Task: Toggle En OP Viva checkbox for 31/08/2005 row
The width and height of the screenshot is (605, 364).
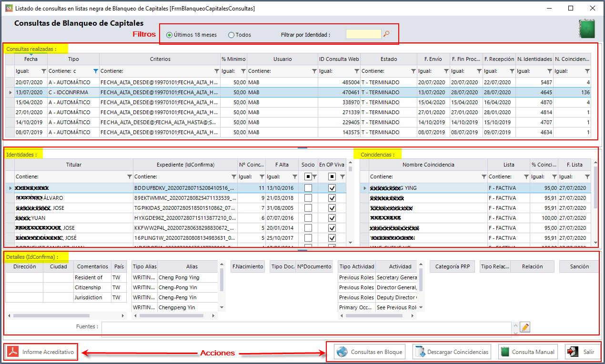Action: click(332, 208)
